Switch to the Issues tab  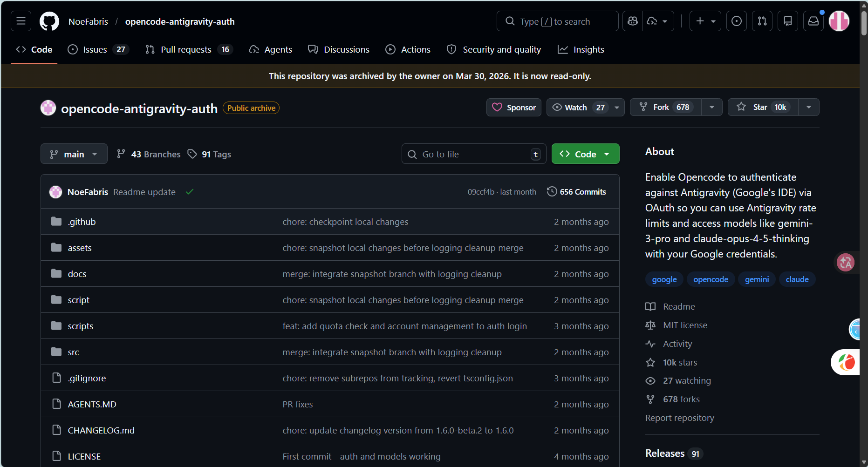(x=98, y=49)
